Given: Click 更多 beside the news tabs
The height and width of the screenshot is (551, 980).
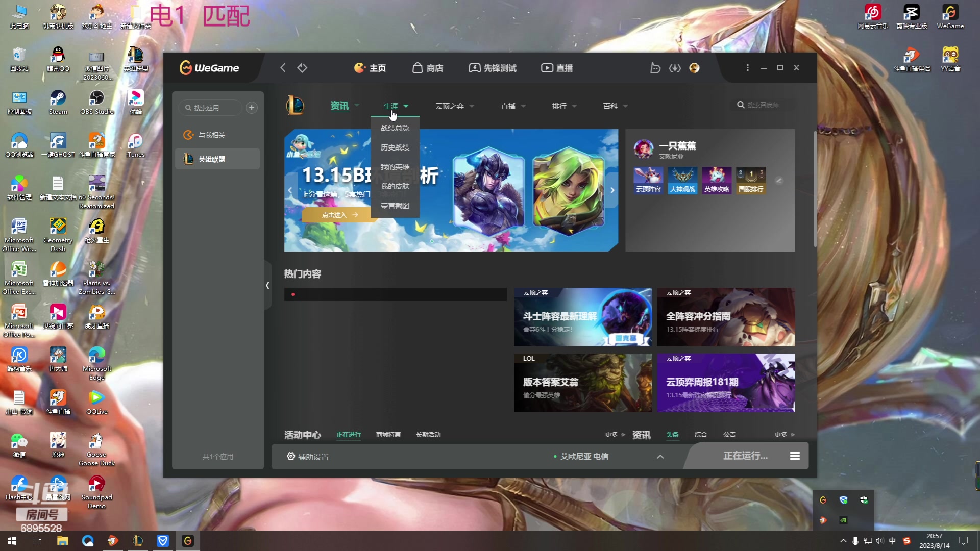Looking at the screenshot, I should 784,435.
